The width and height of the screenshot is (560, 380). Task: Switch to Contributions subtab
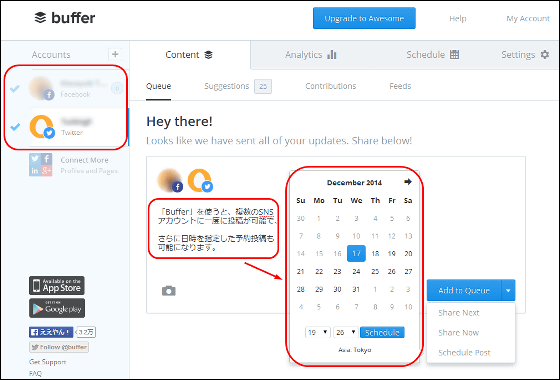coord(331,86)
